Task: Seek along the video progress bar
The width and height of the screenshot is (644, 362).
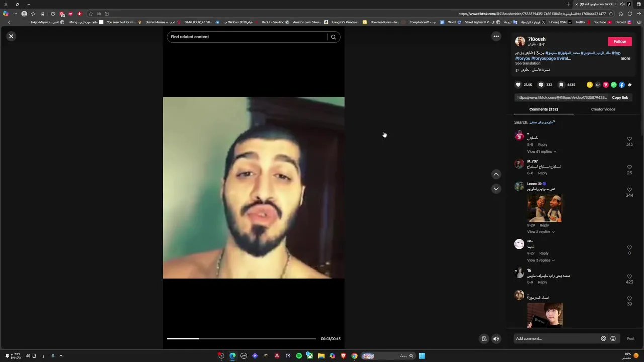Action: point(242,339)
